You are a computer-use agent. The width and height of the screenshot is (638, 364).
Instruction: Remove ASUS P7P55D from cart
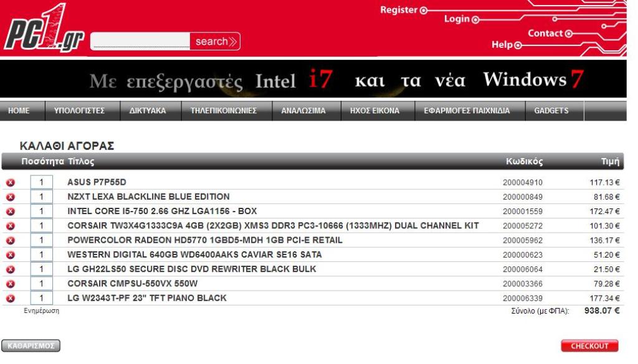point(11,182)
